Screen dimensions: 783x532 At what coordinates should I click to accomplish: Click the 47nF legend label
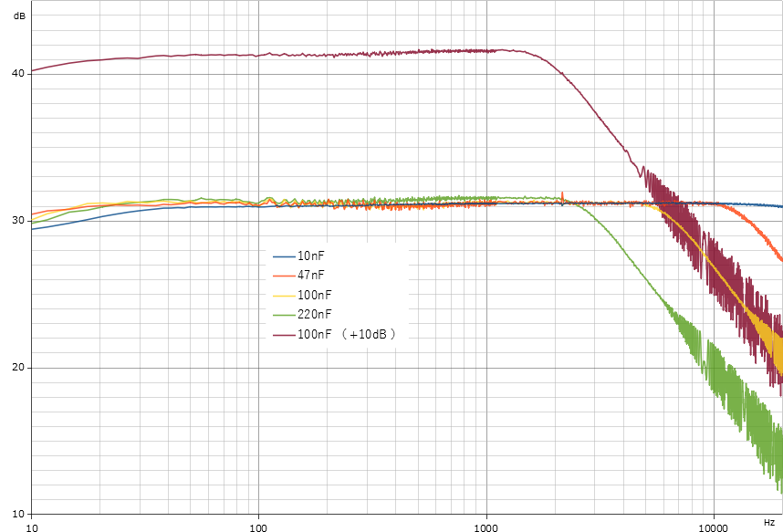point(310,275)
